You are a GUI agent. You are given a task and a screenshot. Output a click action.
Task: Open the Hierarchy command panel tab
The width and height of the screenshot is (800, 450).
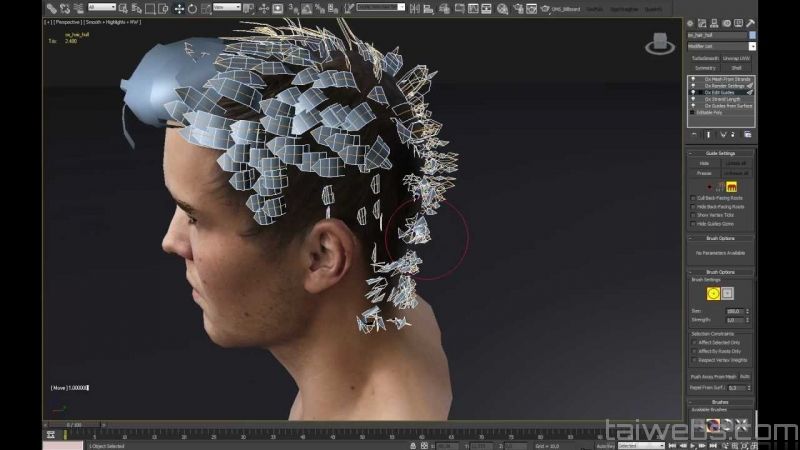pyautogui.click(x=714, y=23)
